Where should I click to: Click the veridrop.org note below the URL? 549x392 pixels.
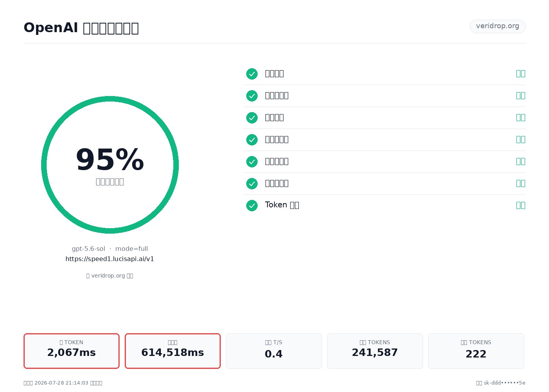(110, 276)
